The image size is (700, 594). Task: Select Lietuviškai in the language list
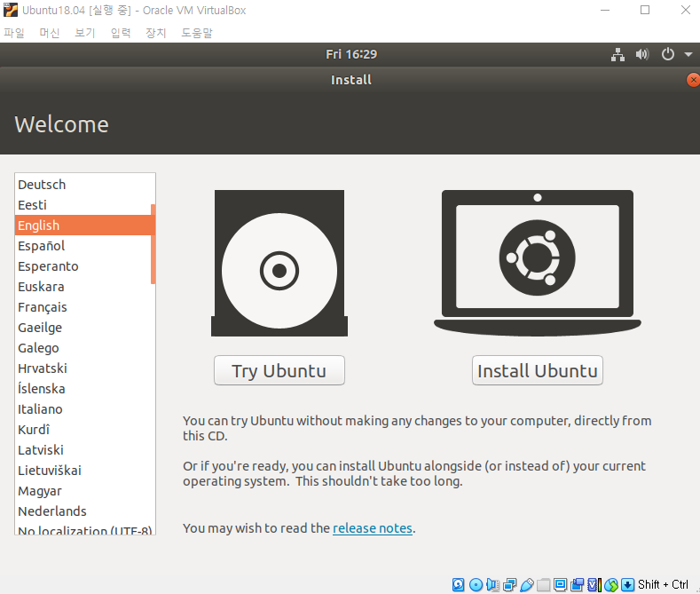(83, 471)
